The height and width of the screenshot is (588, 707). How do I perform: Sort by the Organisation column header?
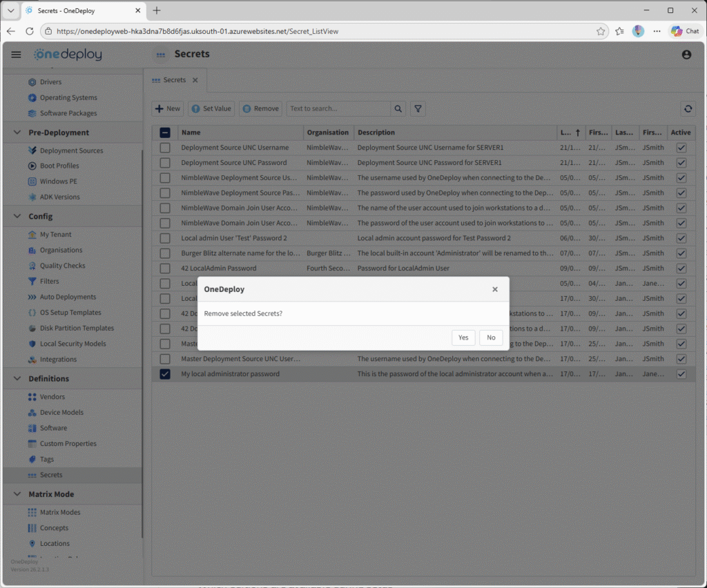(328, 133)
